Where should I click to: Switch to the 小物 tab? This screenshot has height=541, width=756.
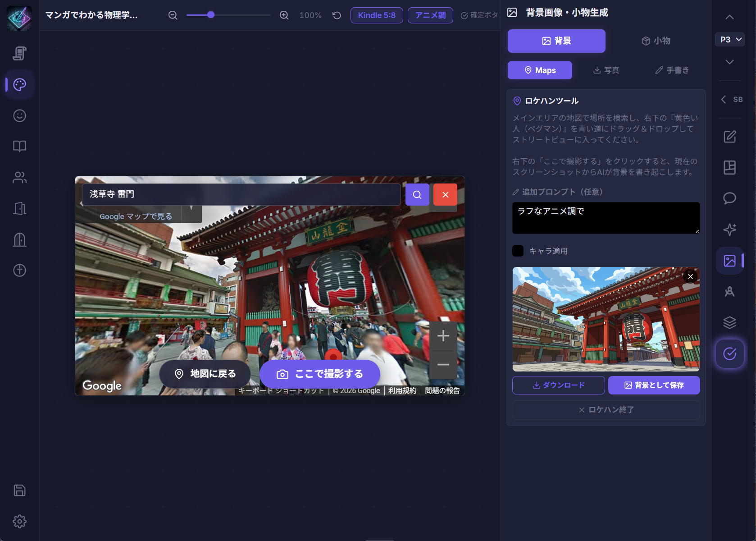656,41
